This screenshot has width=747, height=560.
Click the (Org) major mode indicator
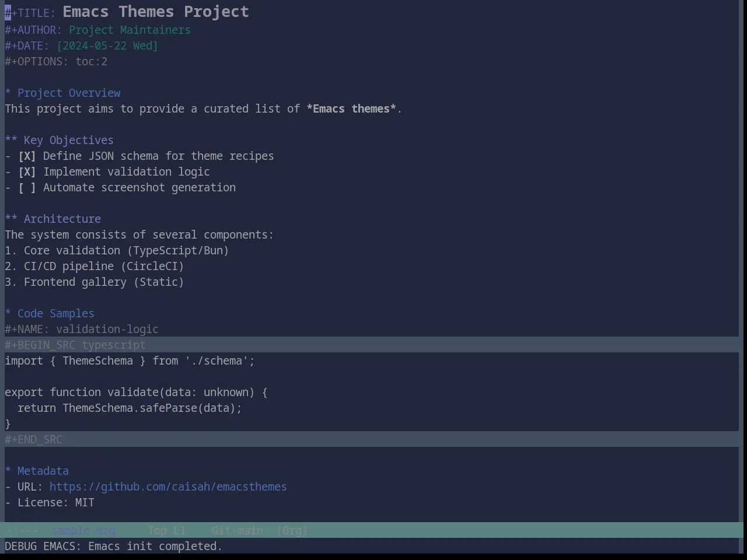coord(292,530)
